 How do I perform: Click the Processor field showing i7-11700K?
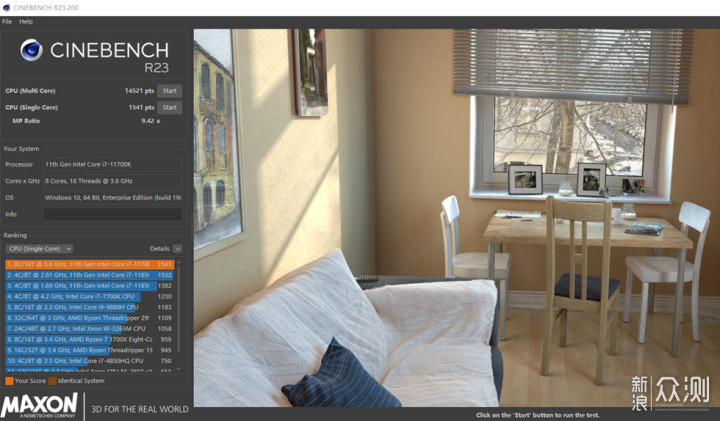[112, 164]
